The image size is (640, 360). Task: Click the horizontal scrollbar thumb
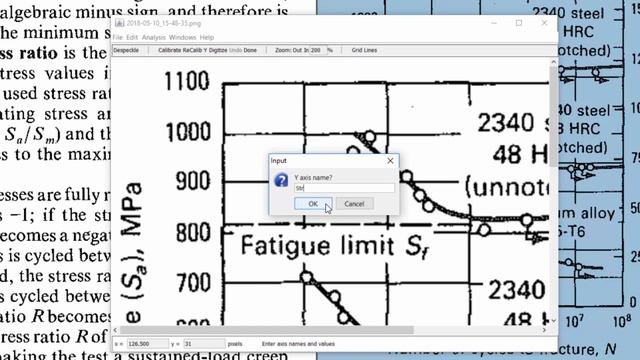pyautogui.click(x=267, y=330)
